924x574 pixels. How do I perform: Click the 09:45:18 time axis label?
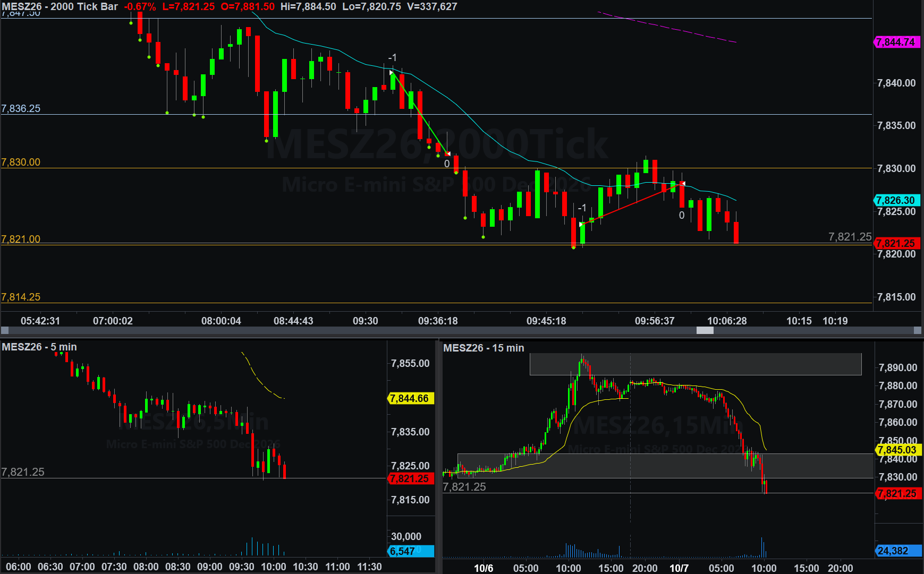pos(546,321)
